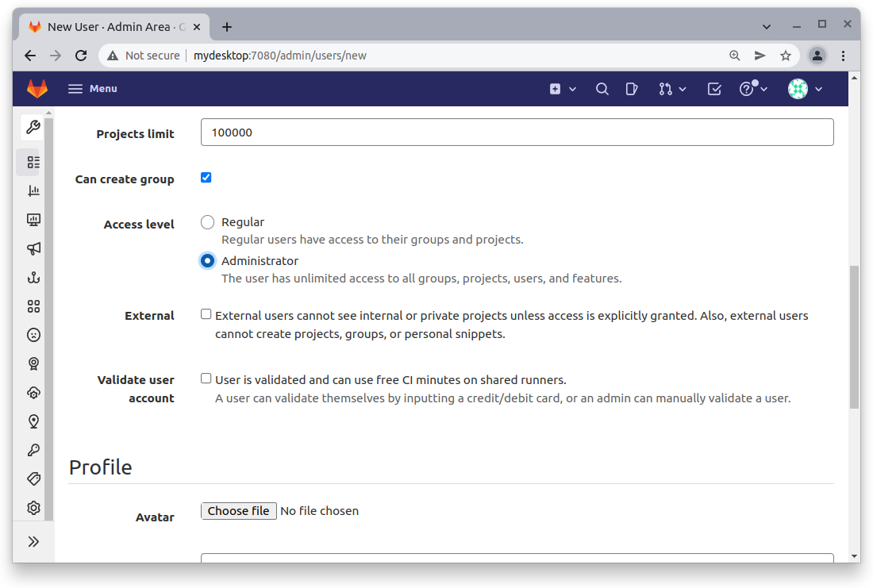Open the To-Do list icon
Screen dimensions: 873x588
713,88
